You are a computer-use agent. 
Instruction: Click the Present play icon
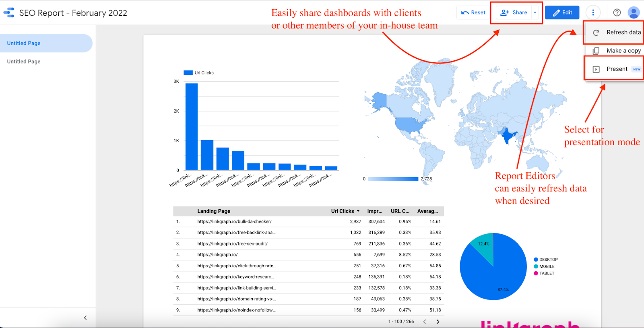coord(596,69)
